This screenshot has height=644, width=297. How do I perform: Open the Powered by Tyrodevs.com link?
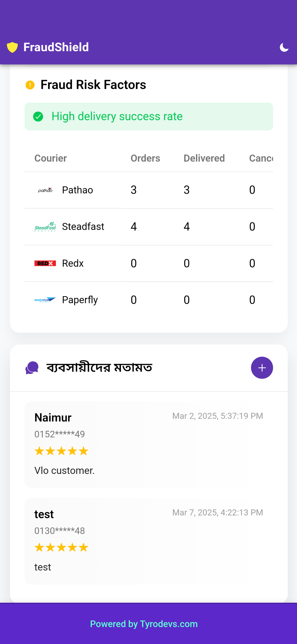click(144, 624)
